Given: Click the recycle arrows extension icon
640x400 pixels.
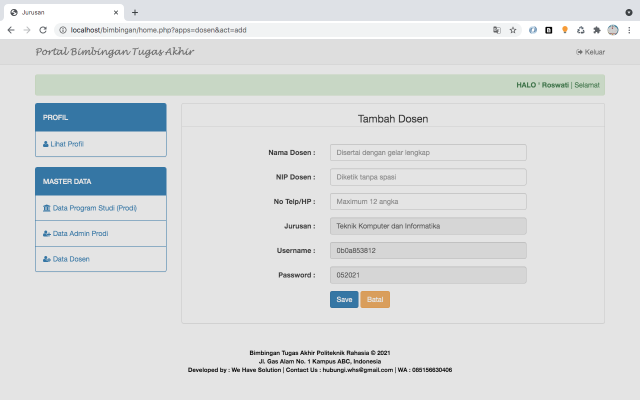Looking at the screenshot, I should [581, 30].
